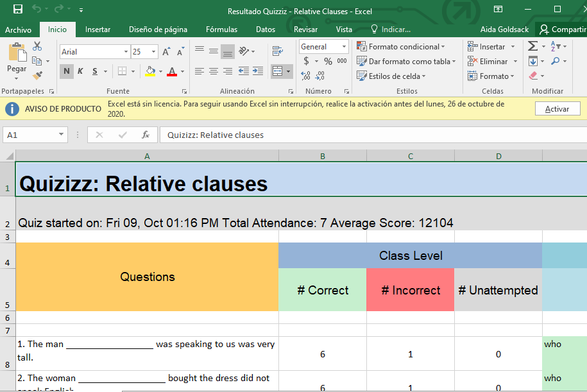587x392 pixels.
Task: Open Estilos de celda gallery
Action: click(x=391, y=76)
